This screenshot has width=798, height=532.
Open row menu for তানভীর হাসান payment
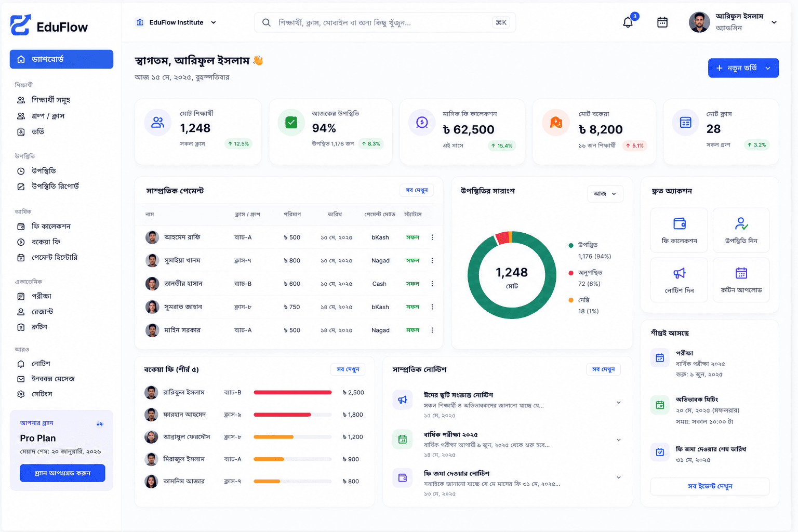click(x=432, y=284)
